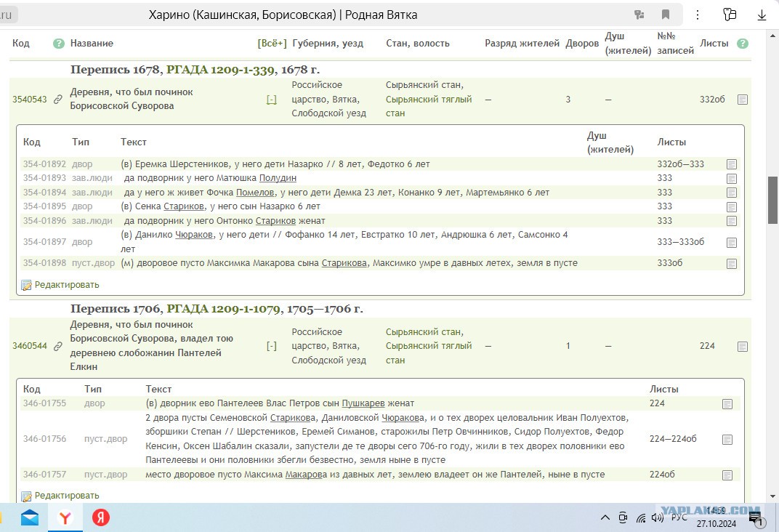Open the sheet icon for record 354-01898
Viewport: 779px width, 532px height.
click(731, 264)
